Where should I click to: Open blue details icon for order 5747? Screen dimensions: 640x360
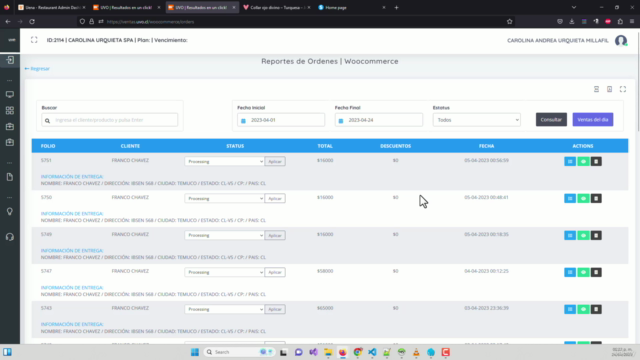[570, 272]
